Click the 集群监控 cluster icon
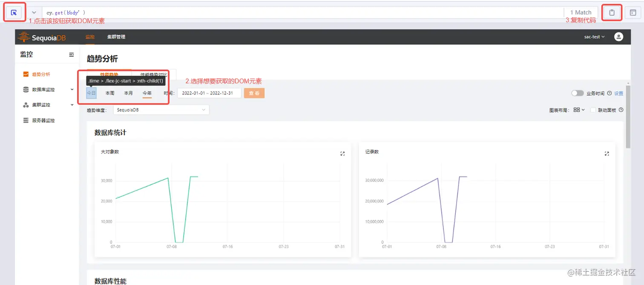 (26, 105)
